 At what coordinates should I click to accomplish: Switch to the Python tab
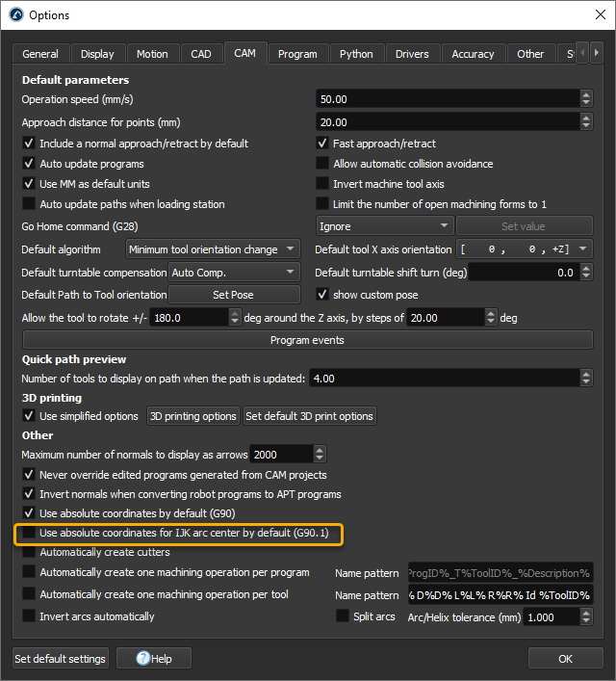tap(356, 54)
